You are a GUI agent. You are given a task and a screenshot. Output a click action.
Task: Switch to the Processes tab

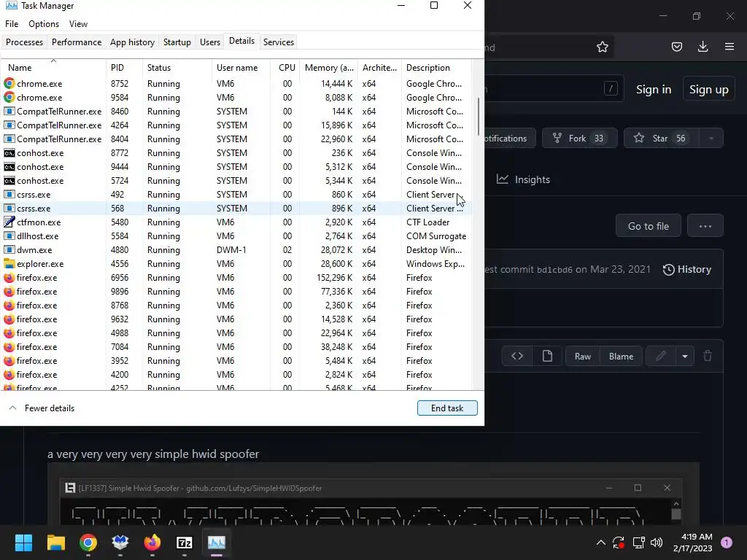click(24, 42)
